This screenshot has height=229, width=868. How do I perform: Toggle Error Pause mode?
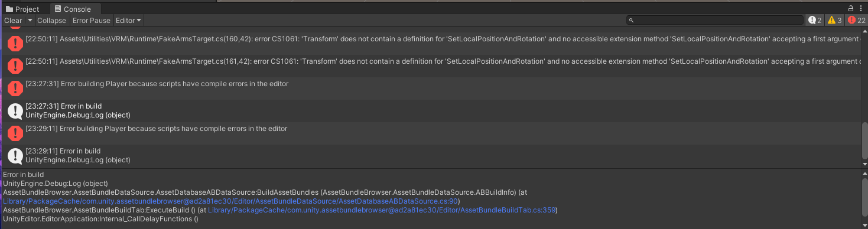point(91,20)
